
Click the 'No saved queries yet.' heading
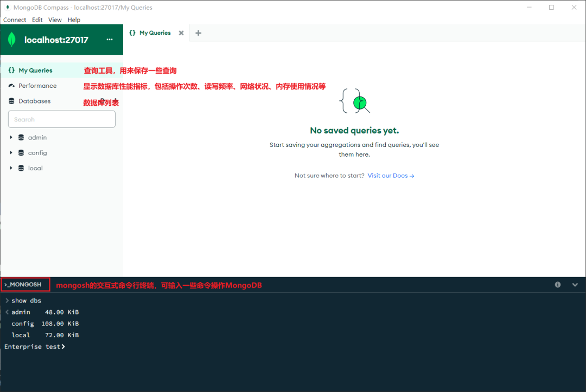(354, 130)
